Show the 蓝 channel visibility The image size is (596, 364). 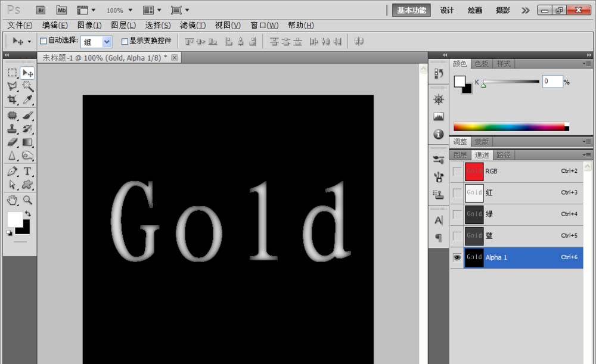click(x=457, y=235)
